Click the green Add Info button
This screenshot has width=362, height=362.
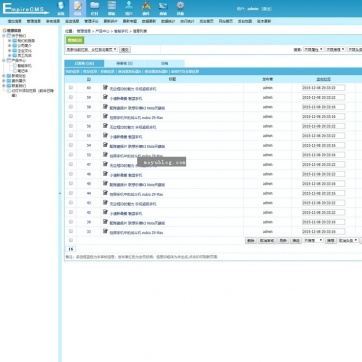pyautogui.click(x=75, y=40)
